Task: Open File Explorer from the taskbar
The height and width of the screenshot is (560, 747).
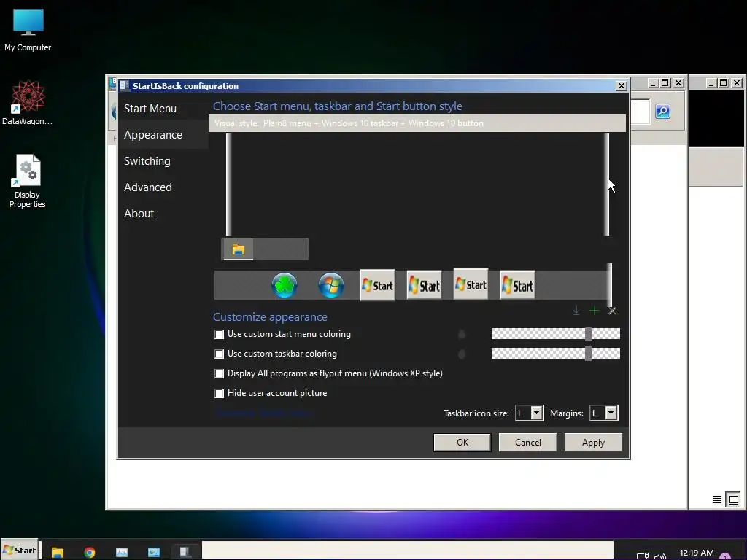Action: coord(58,553)
